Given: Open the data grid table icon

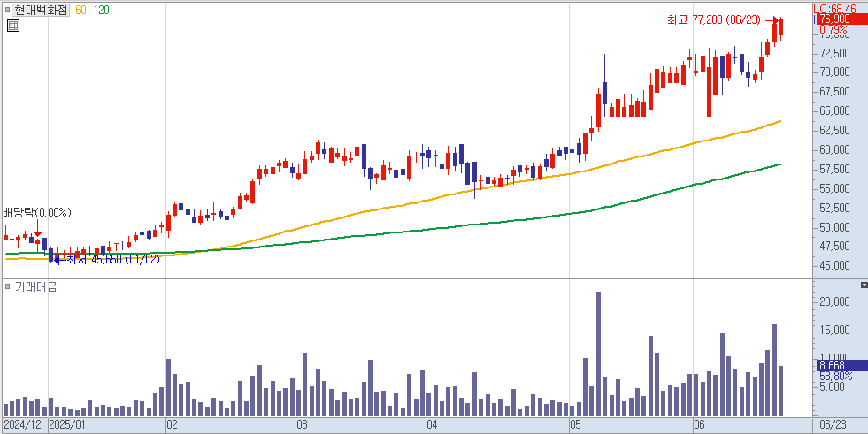Looking at the screenshot, I should pos(13,26).
